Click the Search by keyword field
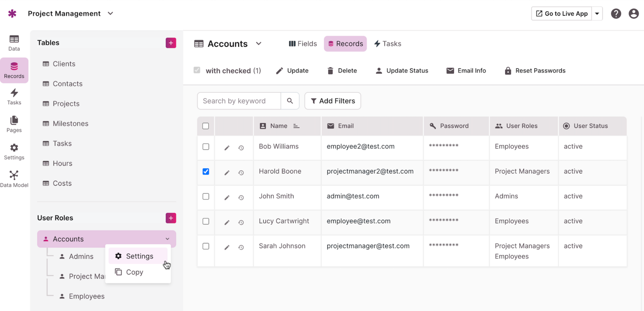 239,101
